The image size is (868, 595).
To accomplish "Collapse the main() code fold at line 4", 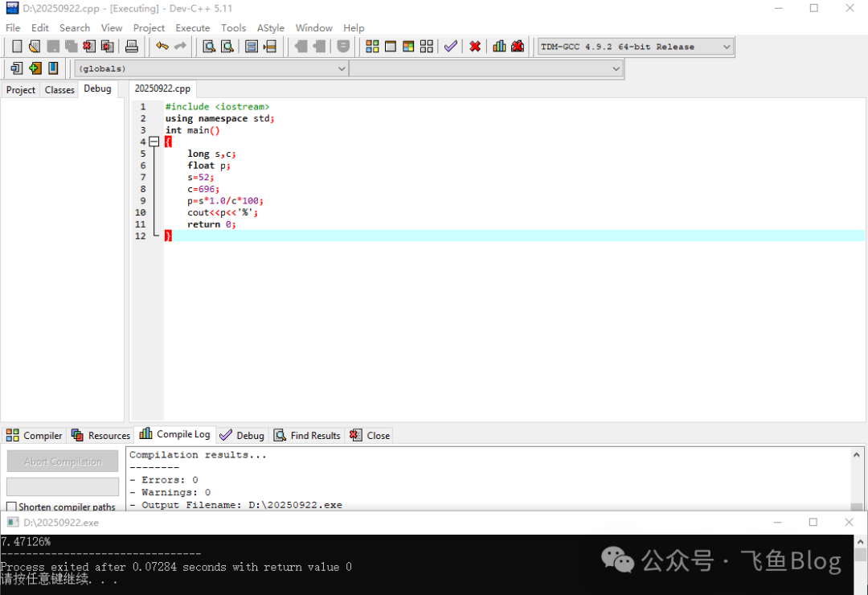I will tap(154, 142).
